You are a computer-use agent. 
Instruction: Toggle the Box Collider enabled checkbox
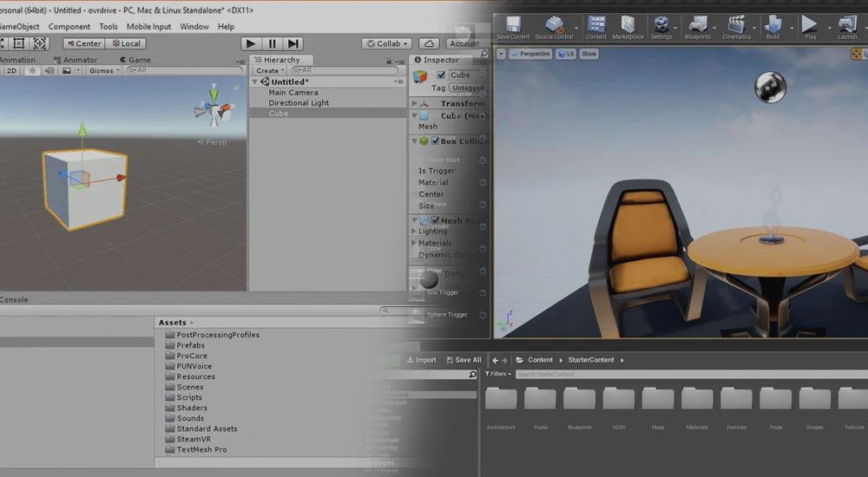pos(435,141)
